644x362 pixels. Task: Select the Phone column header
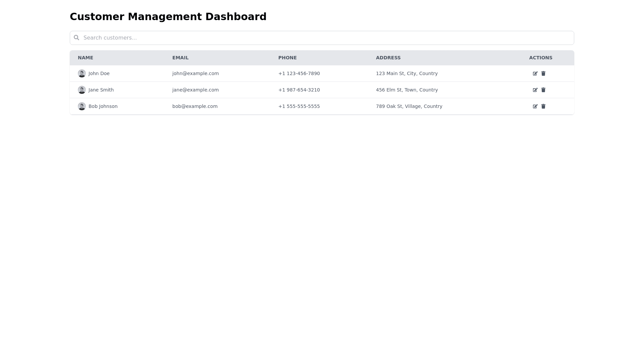point(287,58)
